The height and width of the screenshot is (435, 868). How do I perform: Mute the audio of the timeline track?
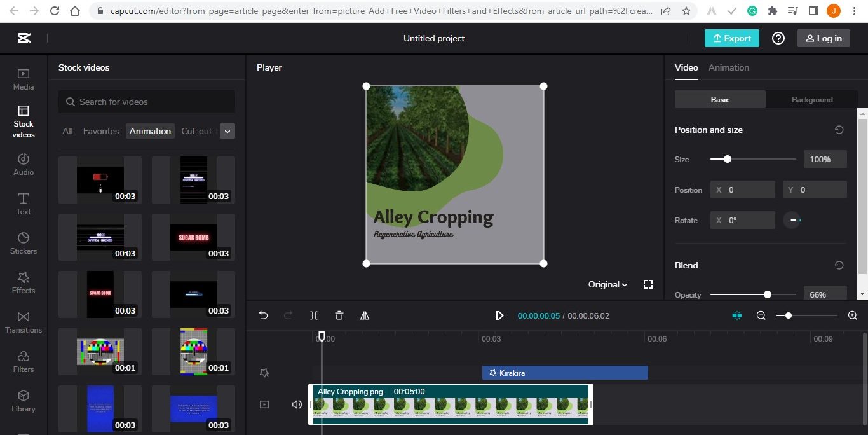(x=297, y=404)
